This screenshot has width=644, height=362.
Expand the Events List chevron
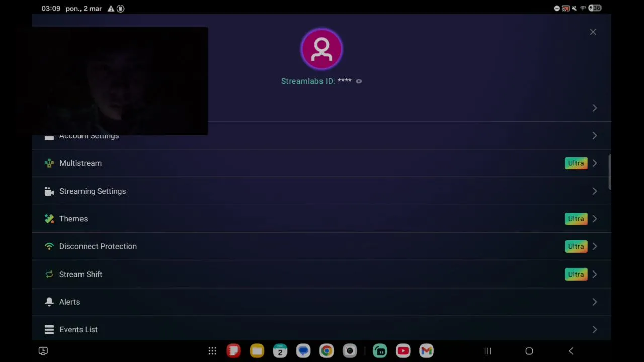coord(594,329)
